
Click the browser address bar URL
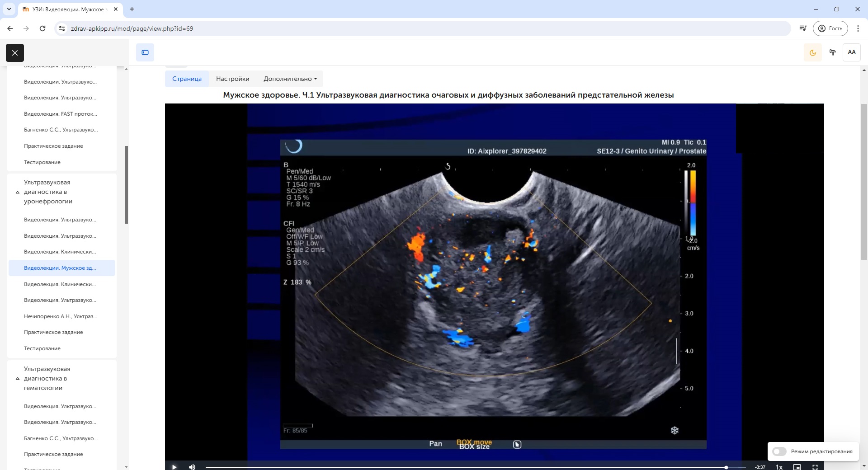[x=132, y=28]
